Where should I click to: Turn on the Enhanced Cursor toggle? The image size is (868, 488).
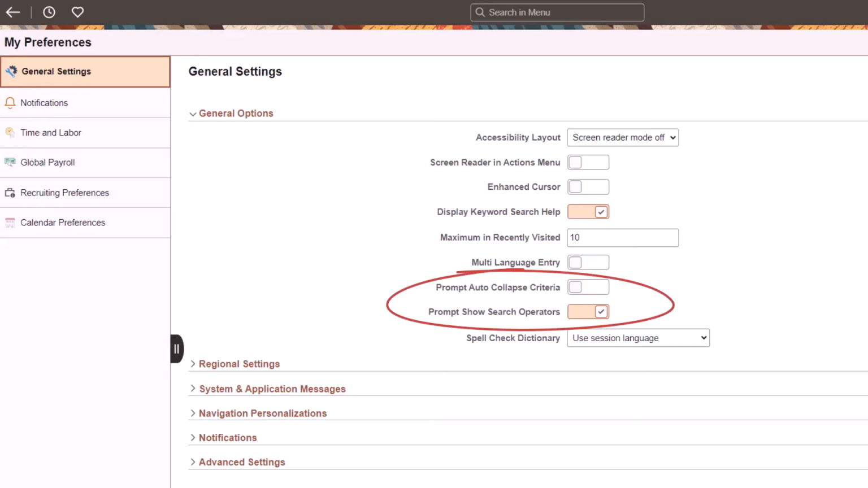click(x=588, y=186)
